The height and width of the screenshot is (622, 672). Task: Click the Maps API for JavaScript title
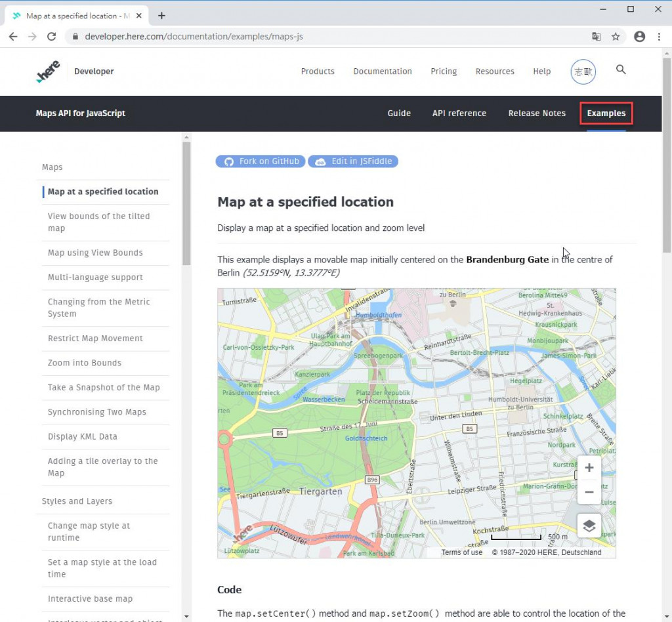point(81,113)
